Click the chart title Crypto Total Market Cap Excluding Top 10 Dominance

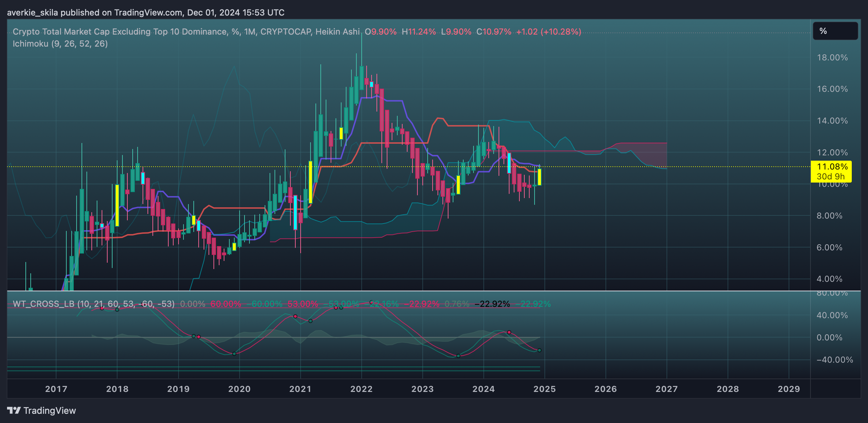click(x=120, y=32)
